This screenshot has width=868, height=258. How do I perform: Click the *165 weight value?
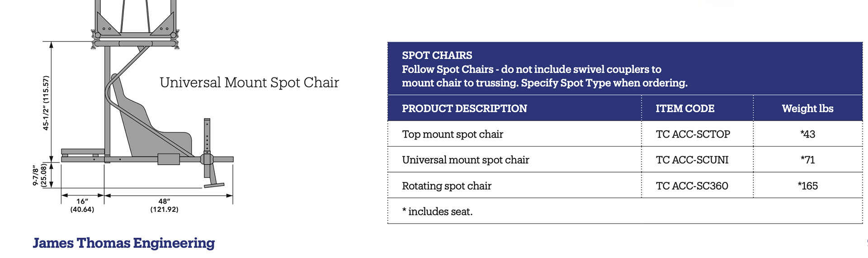[807, 186]
